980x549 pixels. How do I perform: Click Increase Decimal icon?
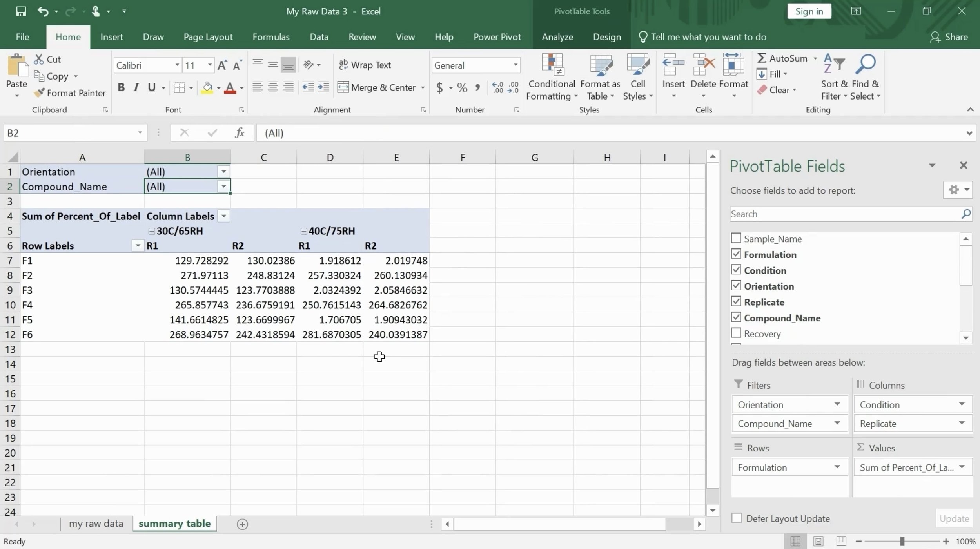(497, 87)
